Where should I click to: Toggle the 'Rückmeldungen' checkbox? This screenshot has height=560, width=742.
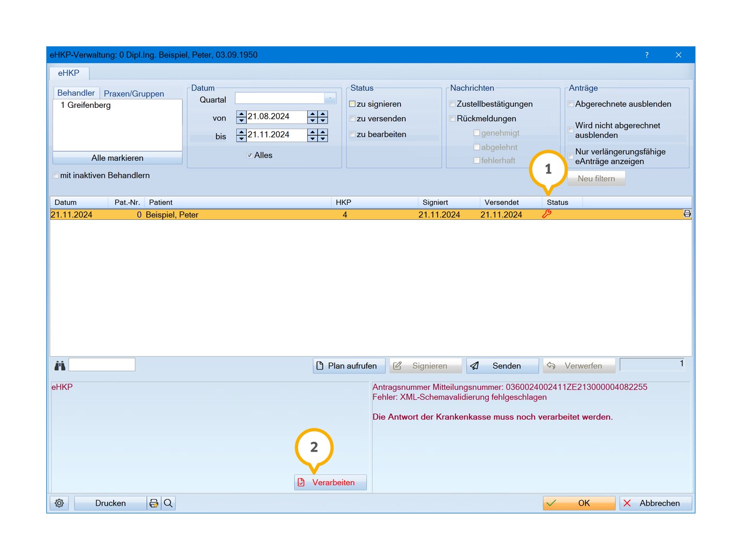click(452, 119)
